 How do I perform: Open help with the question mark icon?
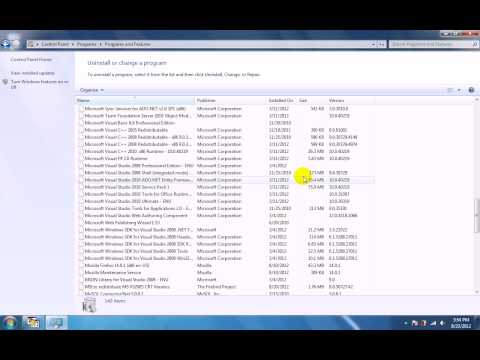point(471,90)
